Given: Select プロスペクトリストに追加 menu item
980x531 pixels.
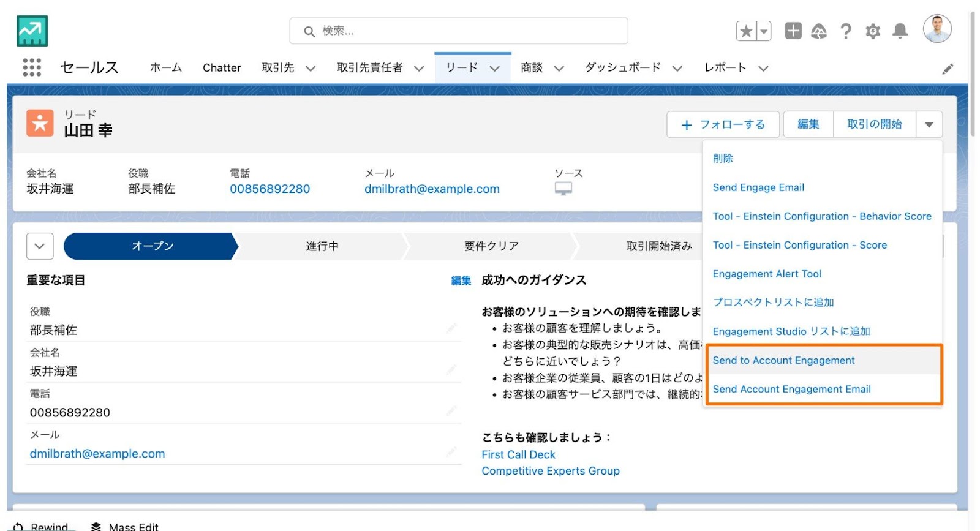Looking at the screenshot, I should (773, 302).
